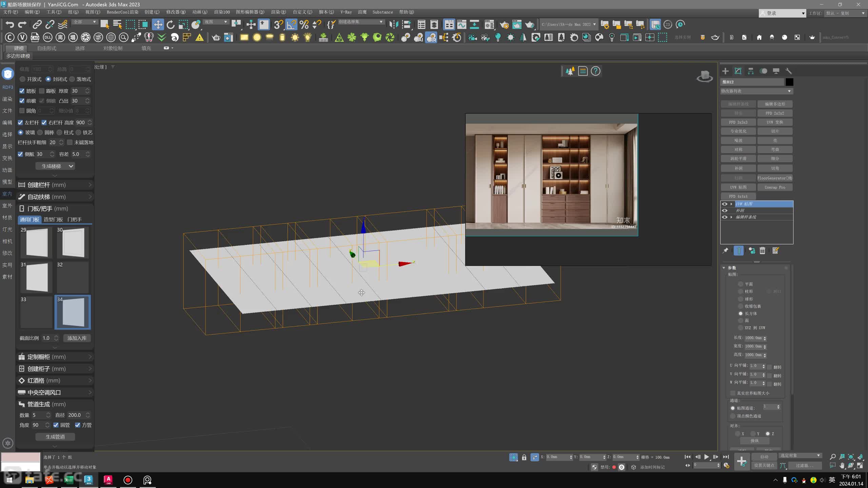The height and width of the screenshot is (488, 868).
Task: Click the Undo arrow icon
Action: [10, 24]
